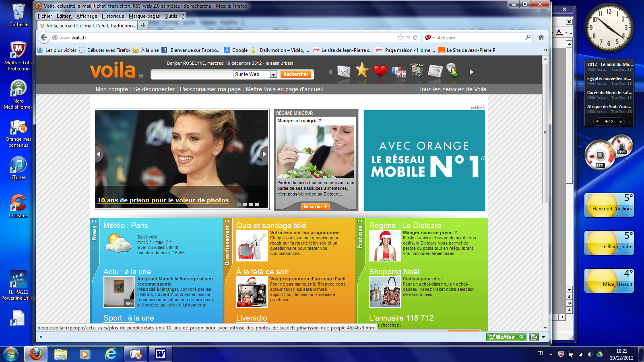Viewport: 644px width, 362px height.
Task: Expand the add-on bar dropdown arrow
Action: click(544, 337)
